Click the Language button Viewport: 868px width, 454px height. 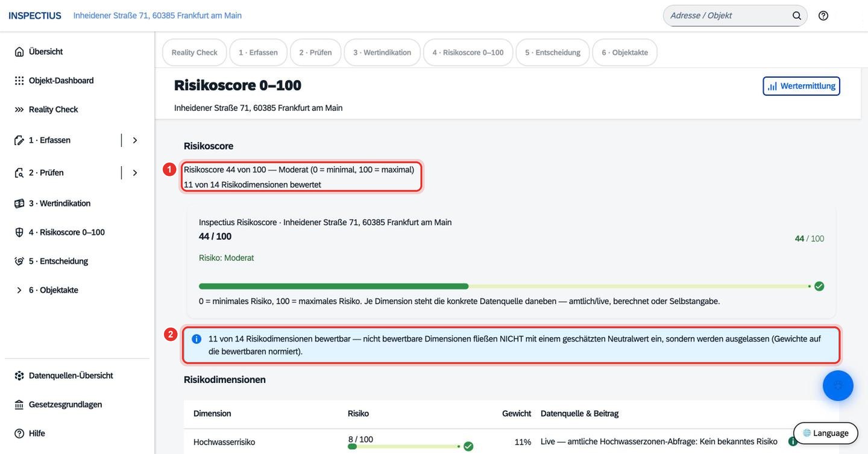[826, 433]
